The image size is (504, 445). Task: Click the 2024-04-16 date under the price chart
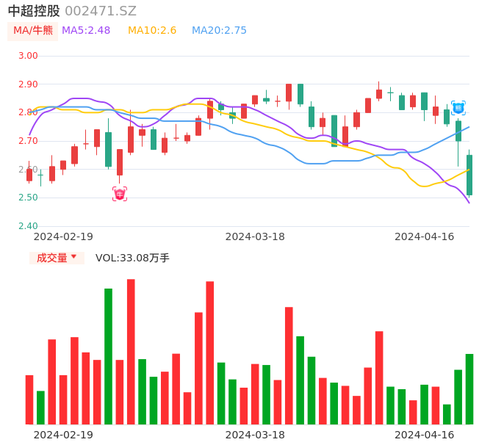coord(425,236)
